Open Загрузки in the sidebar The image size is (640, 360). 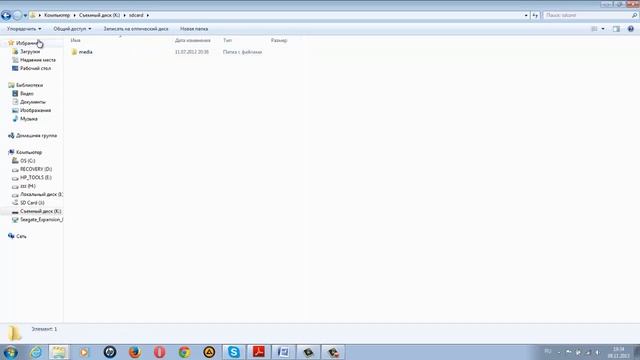(30, 52)
